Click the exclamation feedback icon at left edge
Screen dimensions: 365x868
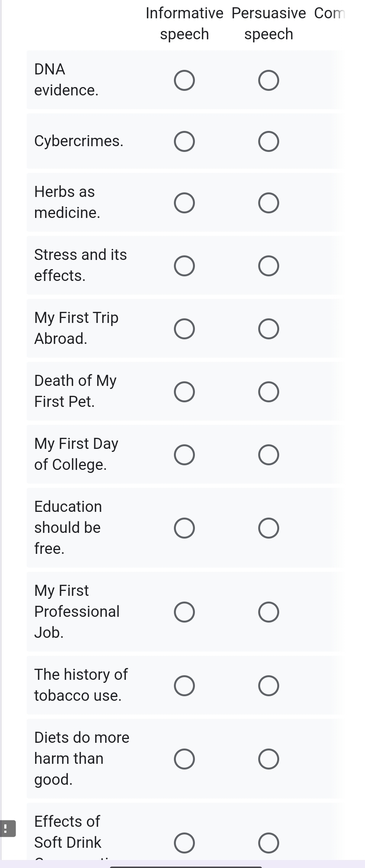pyautogui.click(x=7, y=829)
